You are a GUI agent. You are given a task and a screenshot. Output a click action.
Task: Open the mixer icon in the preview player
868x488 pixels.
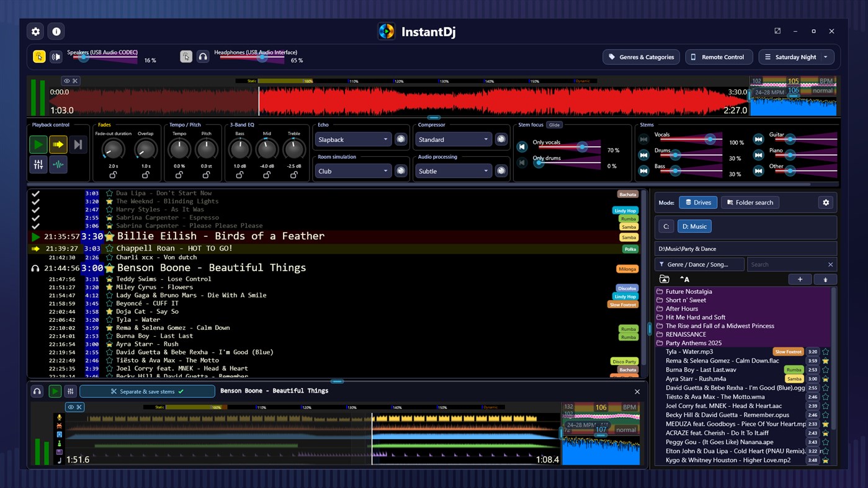tap(70, 391)
